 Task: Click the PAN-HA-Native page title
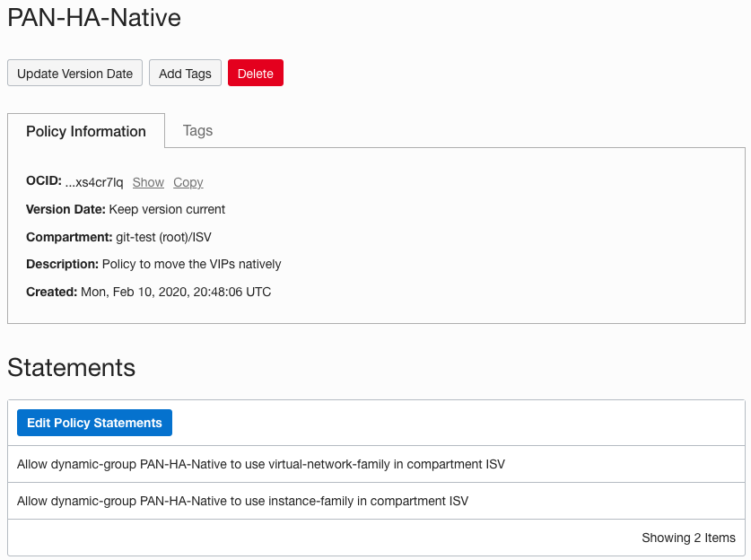94,17
